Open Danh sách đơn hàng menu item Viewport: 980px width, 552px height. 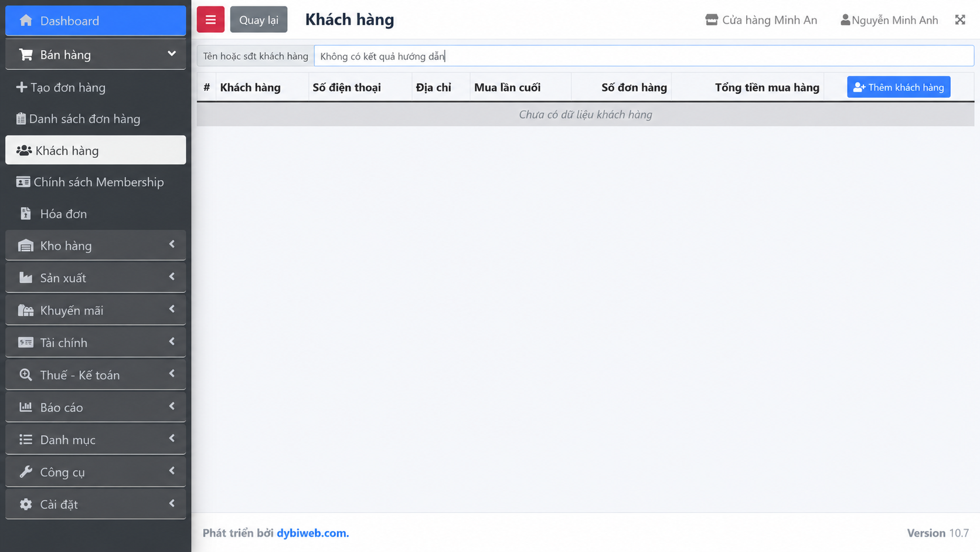96,119
